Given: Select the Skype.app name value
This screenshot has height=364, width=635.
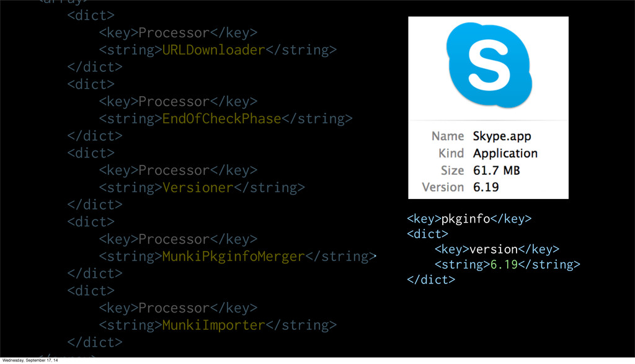Looking at the screenshot, I should 502,136.
